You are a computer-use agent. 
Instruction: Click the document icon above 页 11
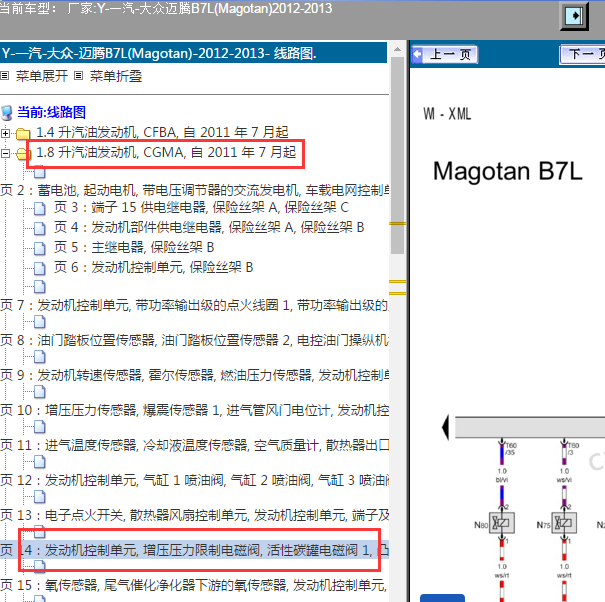coord(39,427)
